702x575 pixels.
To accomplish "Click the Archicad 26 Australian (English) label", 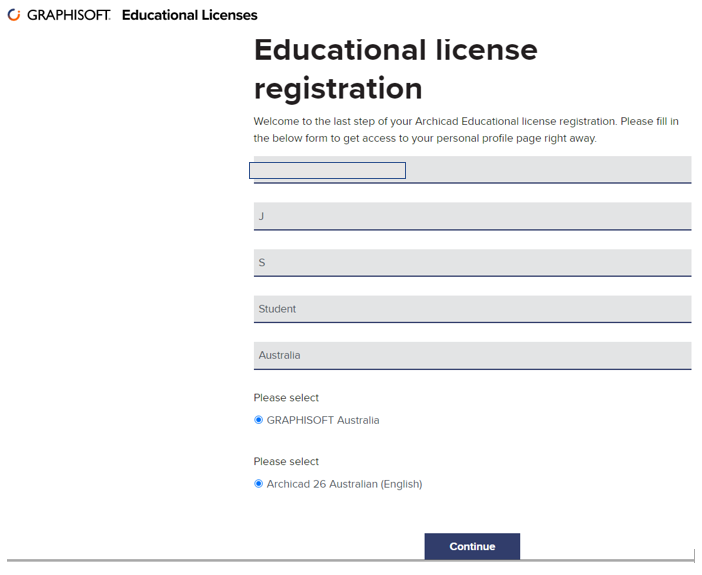I will (344, 484).
